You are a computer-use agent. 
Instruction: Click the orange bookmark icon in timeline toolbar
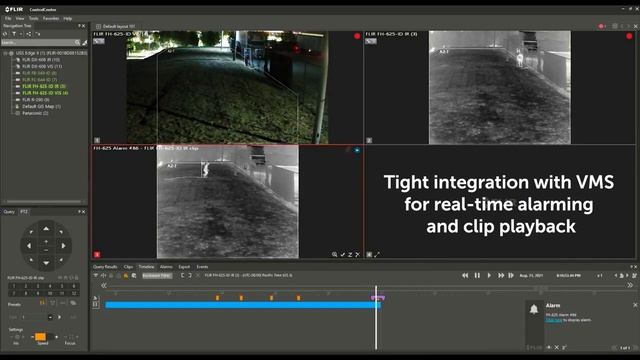[x=126, y=276]
